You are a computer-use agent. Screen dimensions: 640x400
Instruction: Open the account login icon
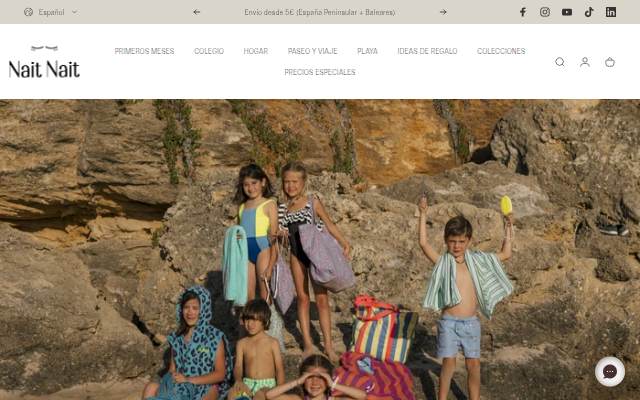(x=585, y=62)
